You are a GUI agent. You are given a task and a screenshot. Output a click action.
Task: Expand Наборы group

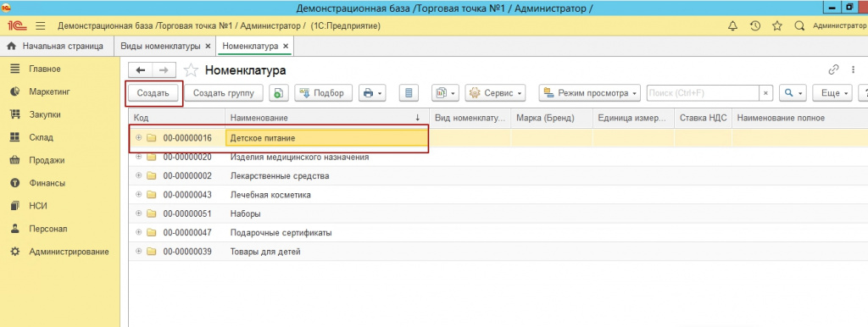(x=138, y=213)
